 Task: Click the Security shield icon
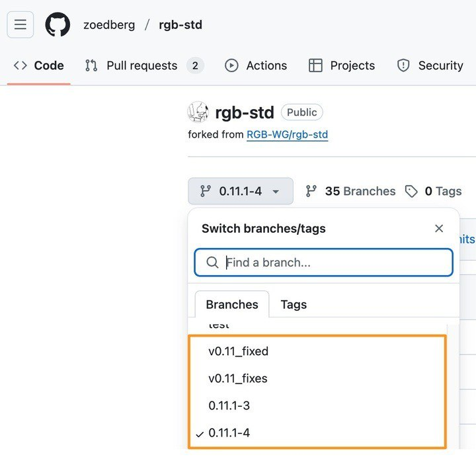[x=403, y=65]
